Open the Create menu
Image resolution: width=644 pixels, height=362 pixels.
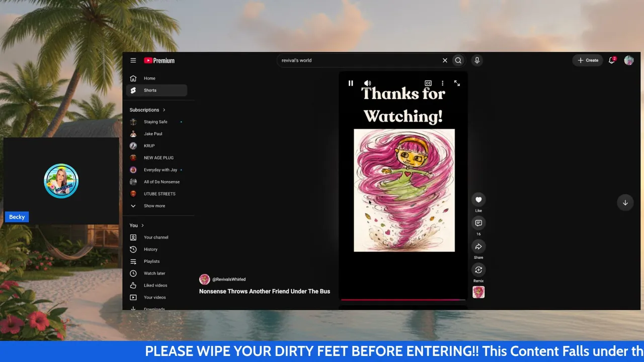pos(588,60)
